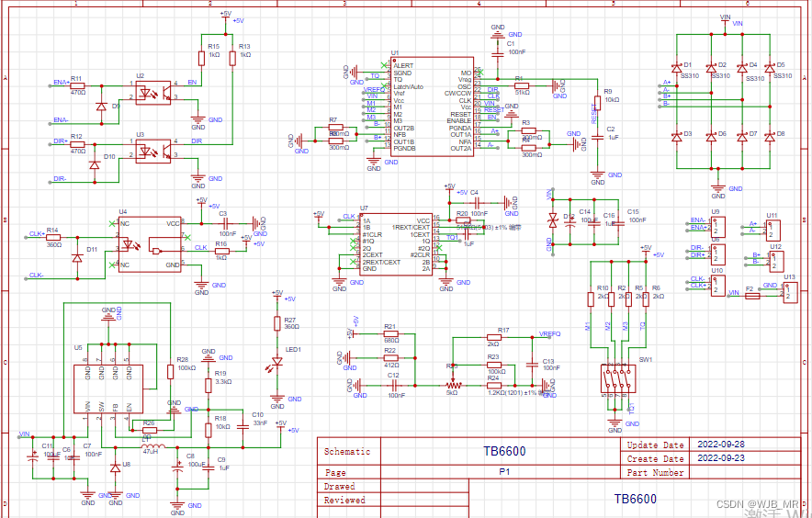Viewport: 812px width, 518px height.
Task: Select diode D8 in the bridge
Action: (770, 137)
